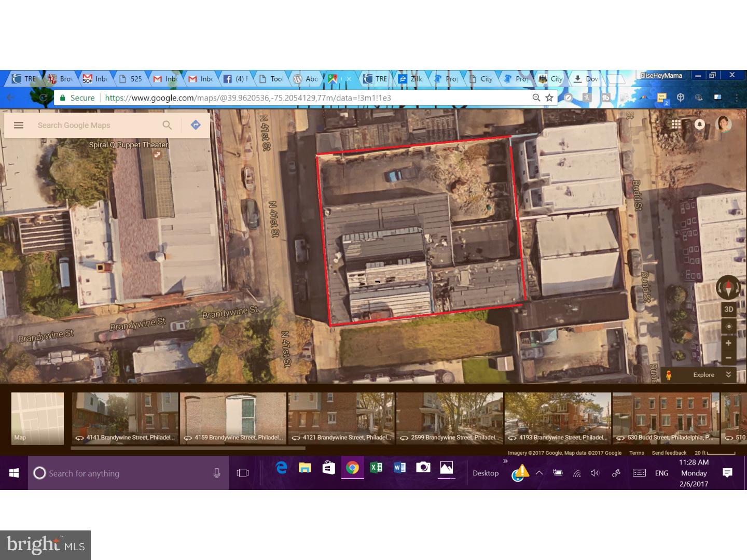Viewport: 747px width, 560px height.
Task: Click the notifications bell icon
Action: [700, 124]
